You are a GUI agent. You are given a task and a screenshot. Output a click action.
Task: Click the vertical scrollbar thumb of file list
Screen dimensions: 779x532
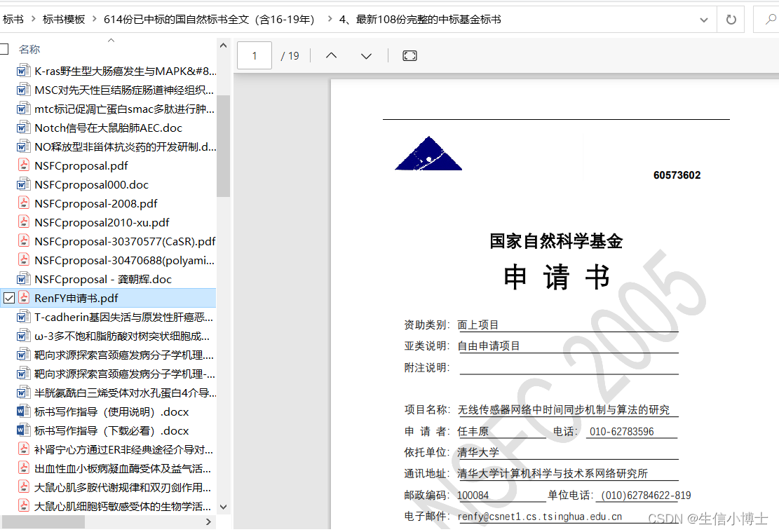point(224,146)
